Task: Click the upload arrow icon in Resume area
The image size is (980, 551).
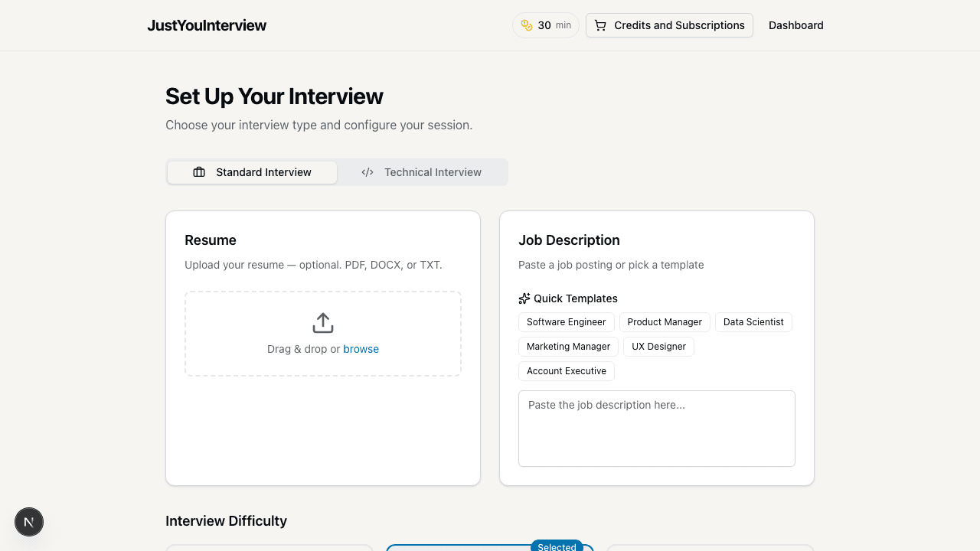Action: 322,323
